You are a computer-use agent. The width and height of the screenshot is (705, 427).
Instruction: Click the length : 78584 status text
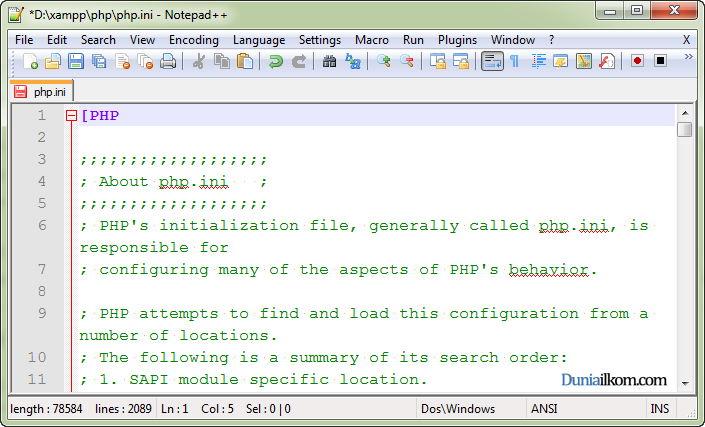[46, 409]
